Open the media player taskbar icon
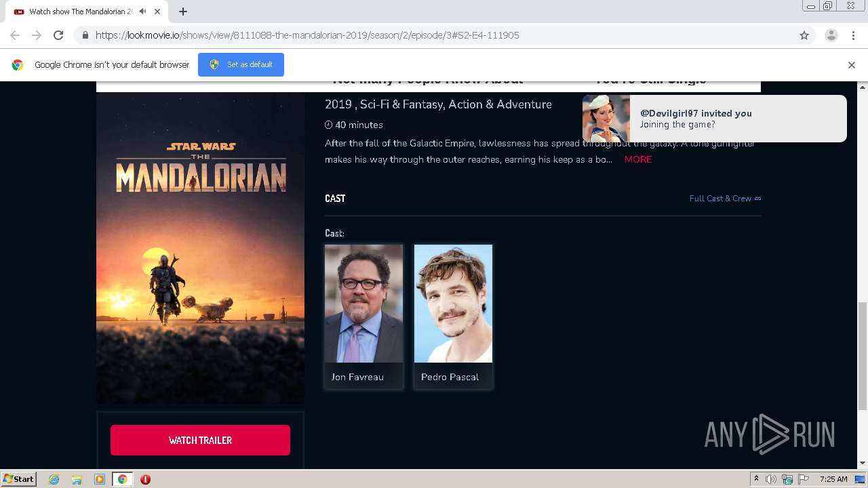This screenshot has height=488, width=868. pyautogui.click(x=100, y=479)
